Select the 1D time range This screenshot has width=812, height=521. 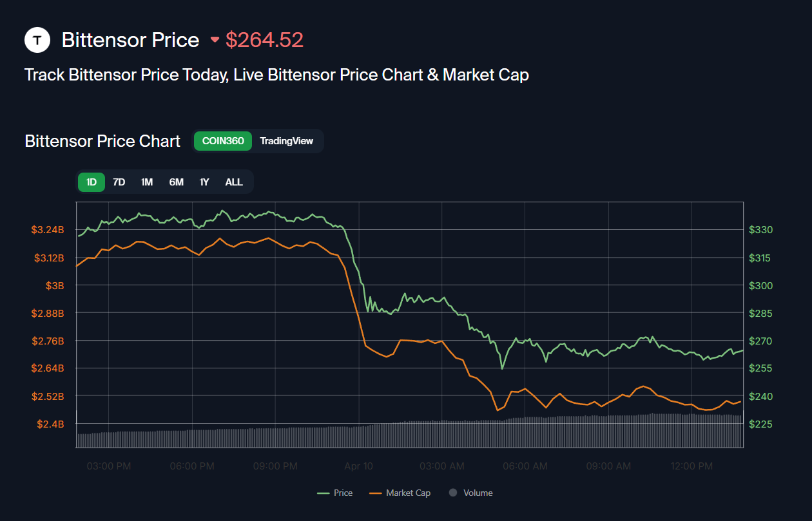(x=92, y=182)
